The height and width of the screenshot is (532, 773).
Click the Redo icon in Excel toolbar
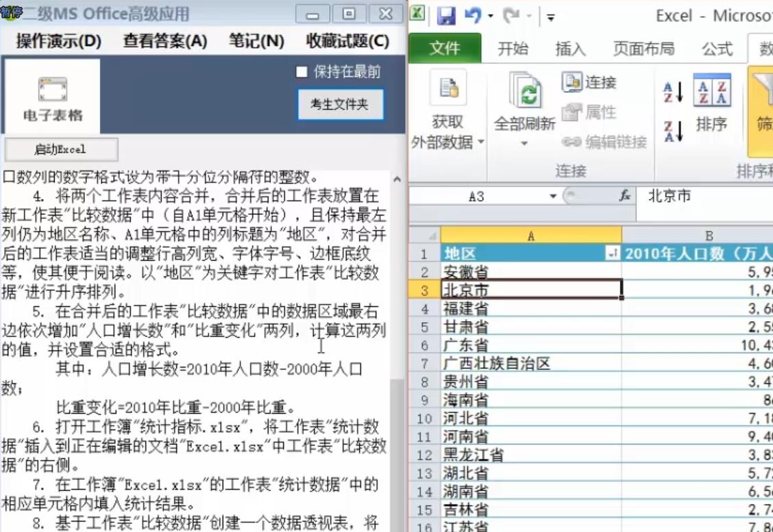(x=511, y=16)
